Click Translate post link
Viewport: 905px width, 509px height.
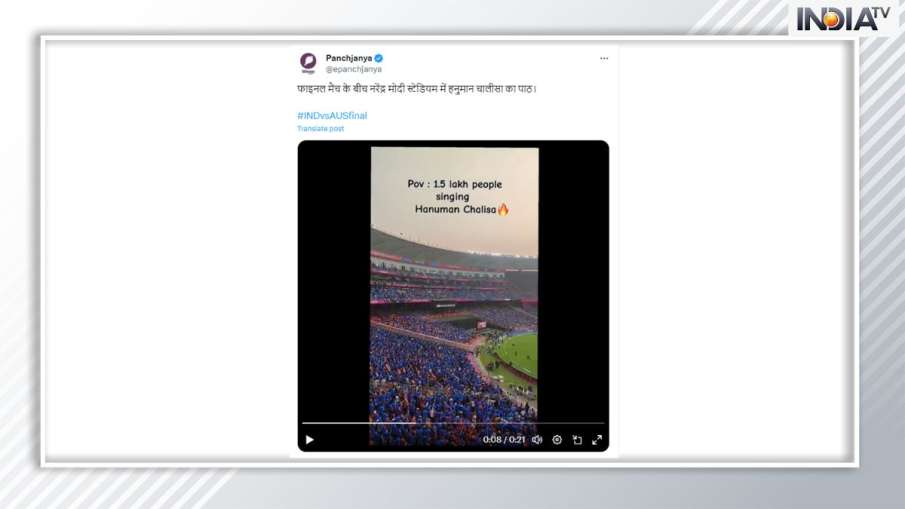320,129
